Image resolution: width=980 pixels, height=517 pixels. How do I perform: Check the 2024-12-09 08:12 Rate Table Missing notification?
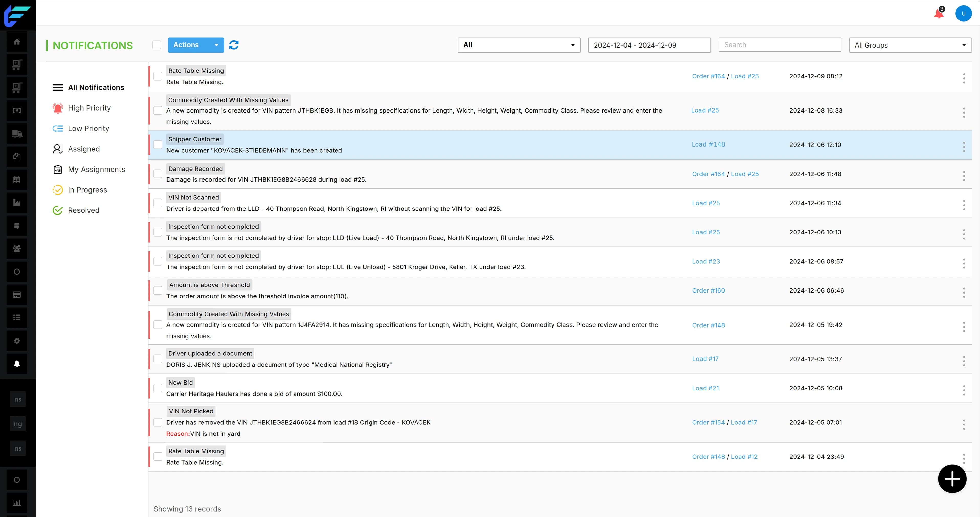pos(158,76)
